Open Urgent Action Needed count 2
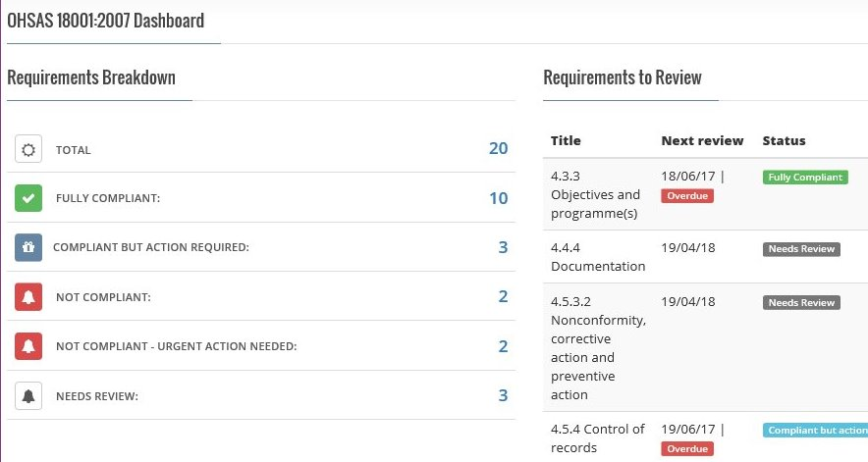 pos(503,346)
